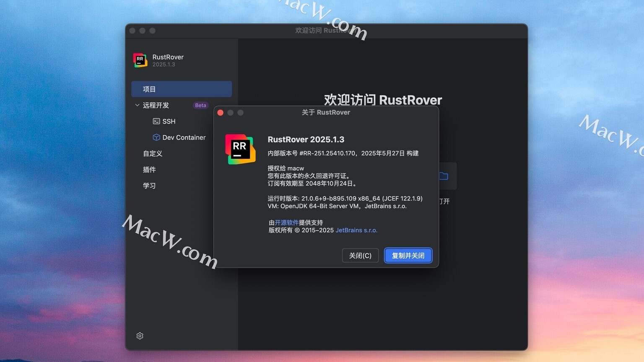
Task: Open settings gear in welcome window
Action: click(140, 336)
